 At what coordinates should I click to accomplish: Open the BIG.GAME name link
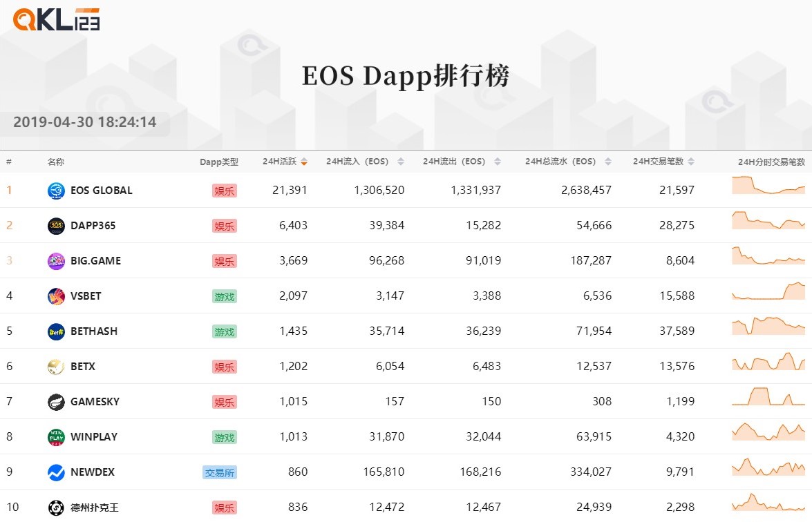pyautogui.click(x=96, y=261)
